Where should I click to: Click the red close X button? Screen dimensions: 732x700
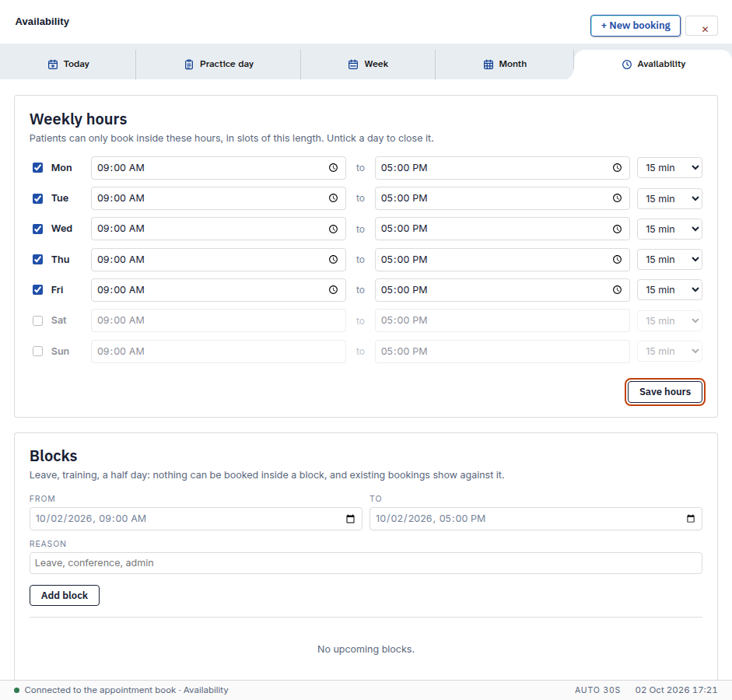click(702, 26)
